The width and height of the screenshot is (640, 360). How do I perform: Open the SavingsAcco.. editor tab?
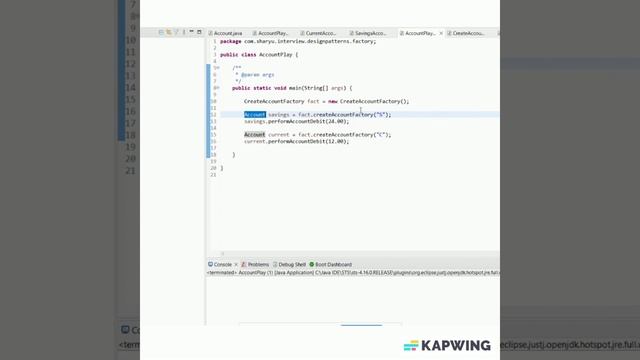click(367, 33)
